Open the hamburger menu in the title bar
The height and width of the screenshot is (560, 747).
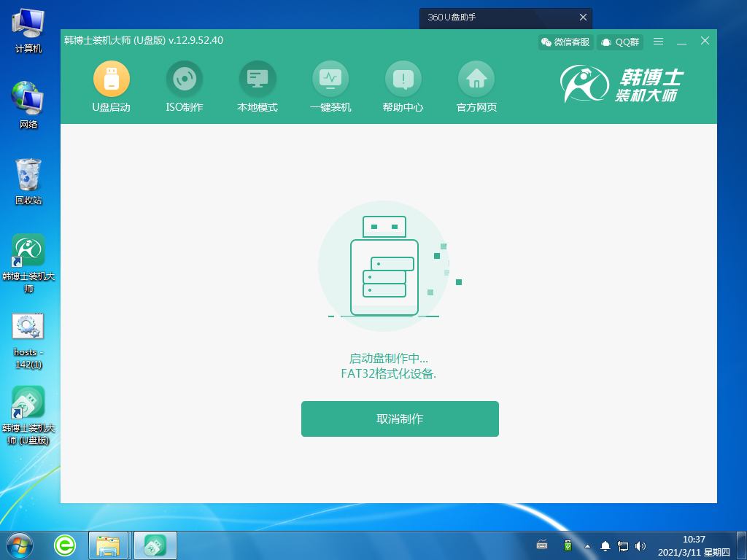point(658,42)
